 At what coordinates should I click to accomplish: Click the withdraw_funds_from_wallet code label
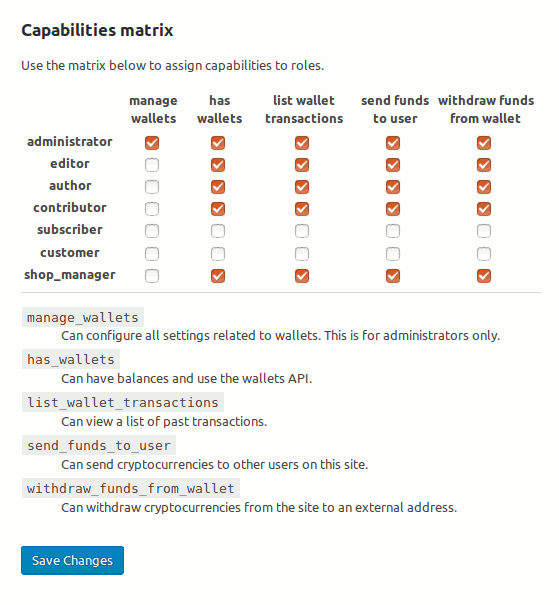[131, 488]
